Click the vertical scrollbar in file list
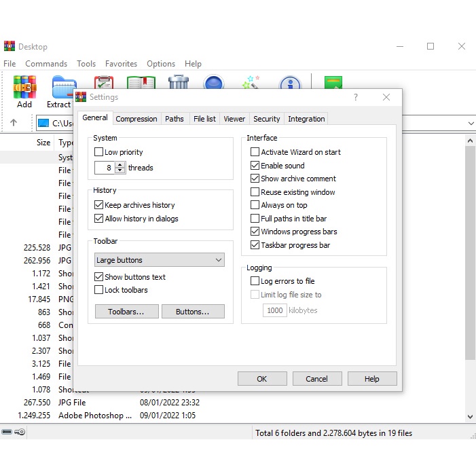Screen dimensions: 476x476 [x=470, y=272]
